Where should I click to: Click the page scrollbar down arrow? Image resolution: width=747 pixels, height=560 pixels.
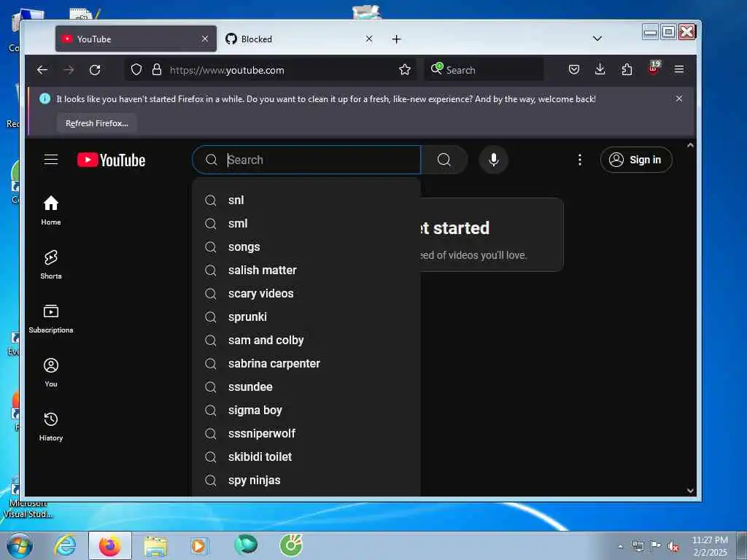(690, 491)
